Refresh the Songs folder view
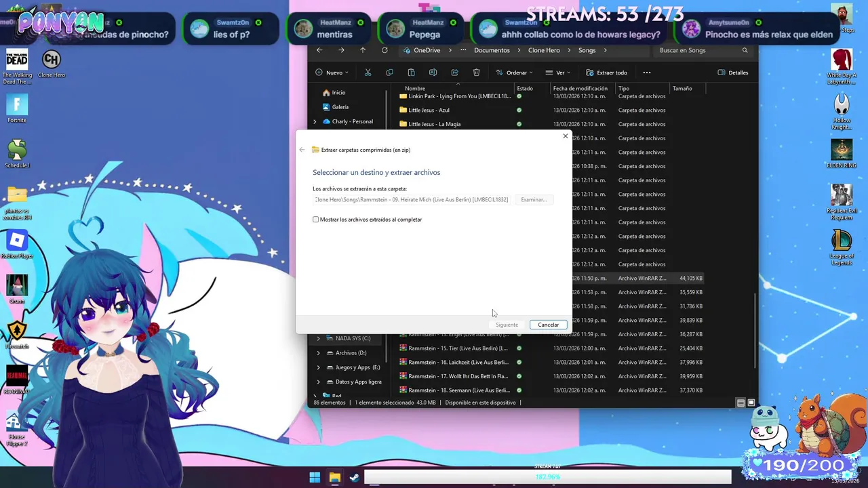The height and width of the screenshot is (488, 868). [x=384, y=50]
